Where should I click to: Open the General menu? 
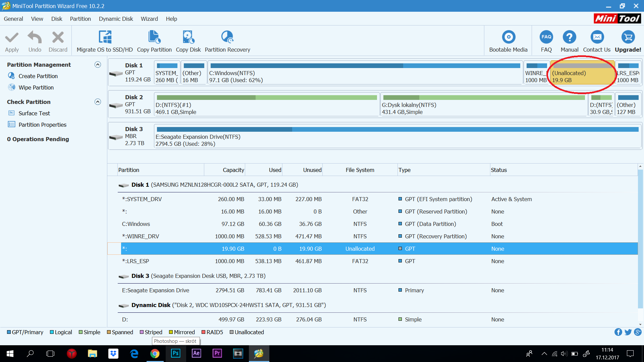click(x=13, y=19)
